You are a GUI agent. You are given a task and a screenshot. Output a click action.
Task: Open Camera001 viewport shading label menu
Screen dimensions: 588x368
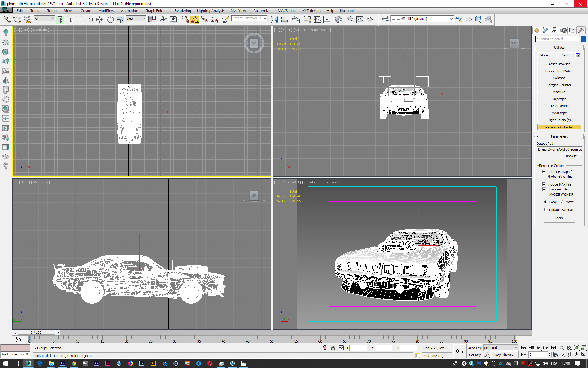pos(321,182)
